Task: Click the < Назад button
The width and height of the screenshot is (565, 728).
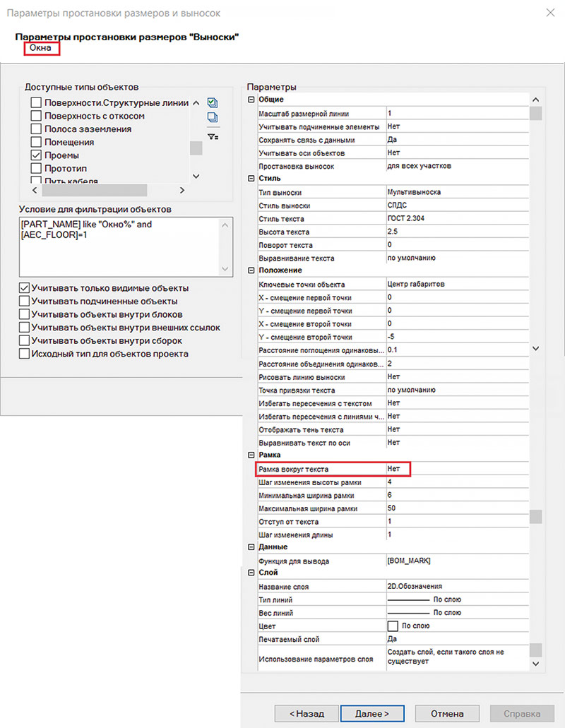Action: pyautogui.click(x=305, y=713)
